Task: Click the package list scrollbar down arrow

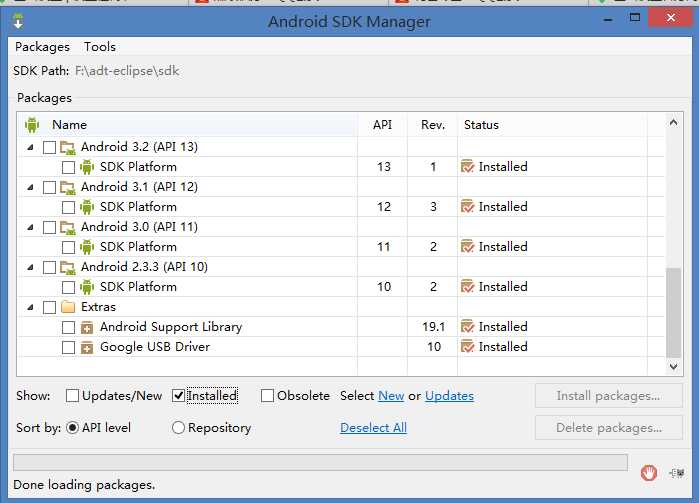Action: pos(674,367)
